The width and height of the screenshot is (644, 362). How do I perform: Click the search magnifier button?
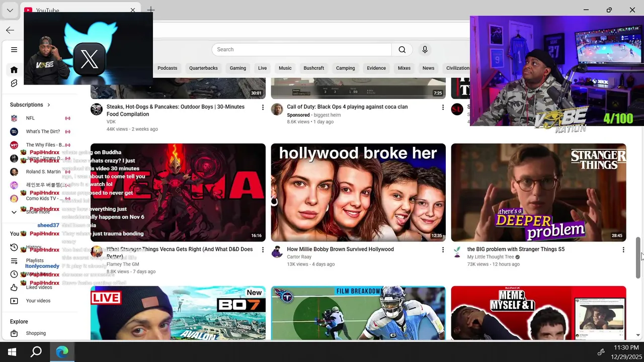click(402, 49)
